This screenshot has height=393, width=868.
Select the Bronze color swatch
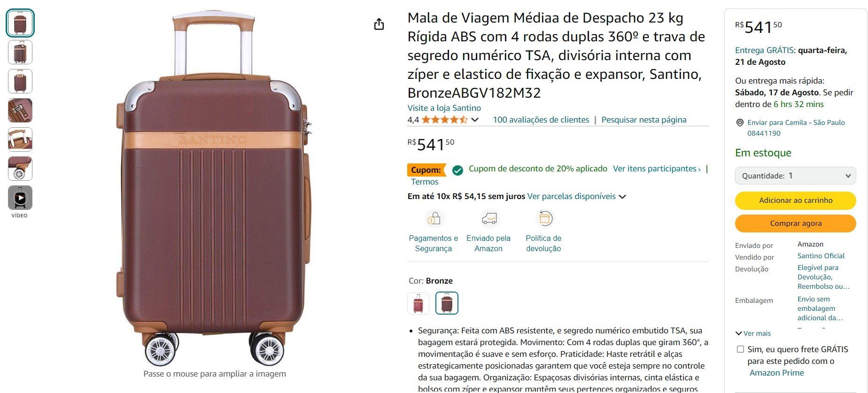[447, 303]
